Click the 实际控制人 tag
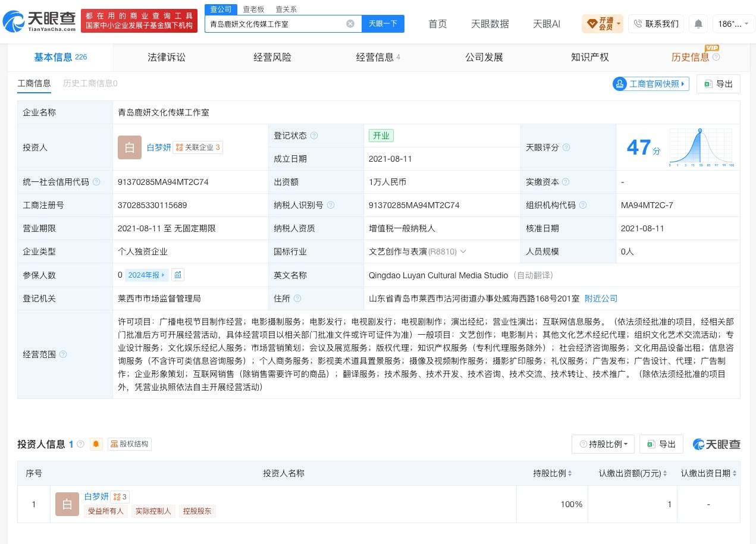 (153, 511)
